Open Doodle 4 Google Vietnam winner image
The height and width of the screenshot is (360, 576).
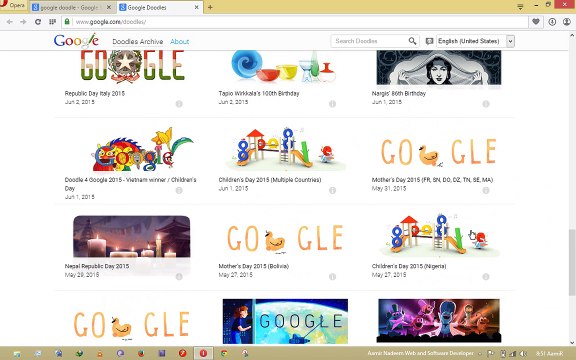point(143,150)
